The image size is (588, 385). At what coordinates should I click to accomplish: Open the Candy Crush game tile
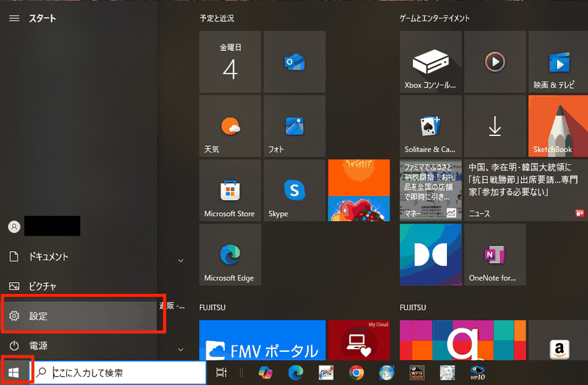(x=359, y=190)
